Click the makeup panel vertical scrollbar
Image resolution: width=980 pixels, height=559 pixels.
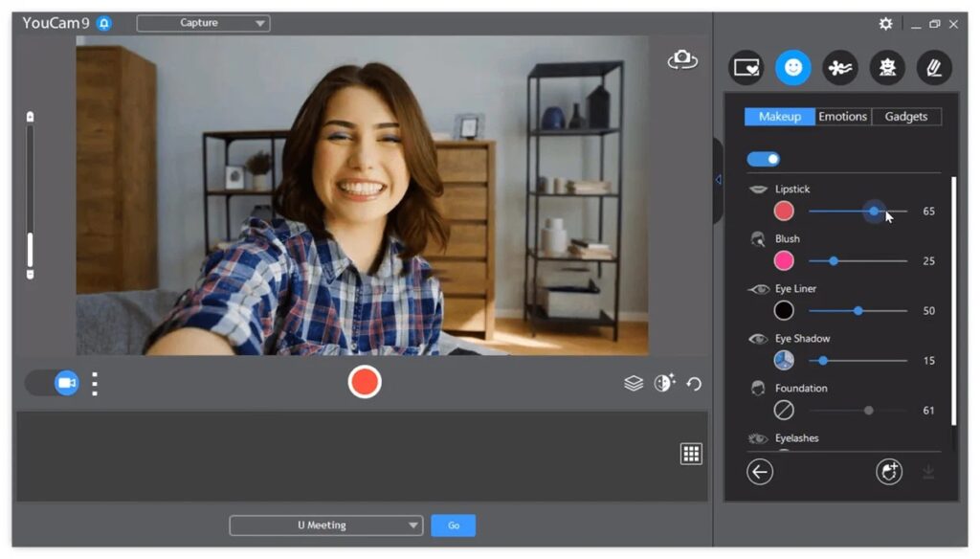954,301
